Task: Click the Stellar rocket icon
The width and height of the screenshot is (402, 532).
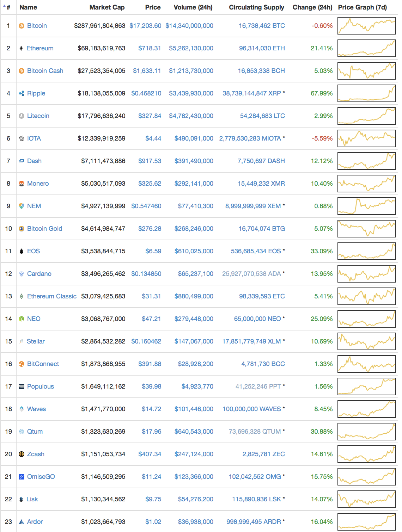Action: pyautogui.click(x=22, y=341)
